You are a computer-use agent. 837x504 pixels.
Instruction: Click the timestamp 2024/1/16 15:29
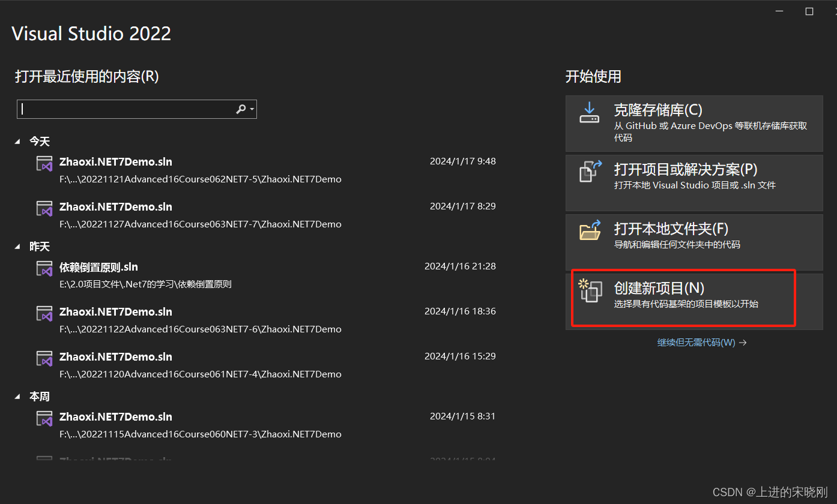point(460,356)
